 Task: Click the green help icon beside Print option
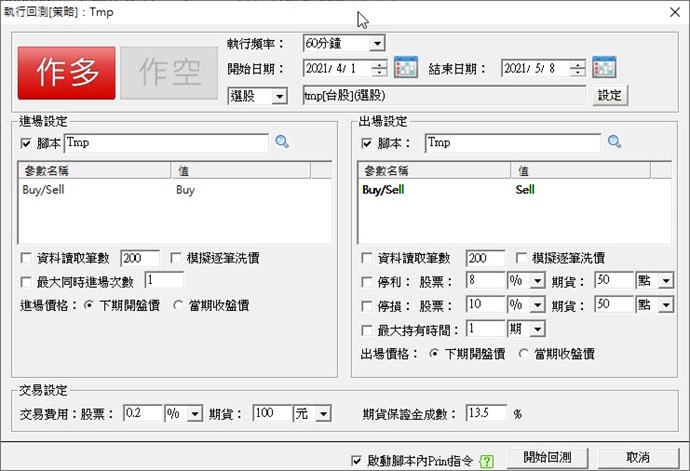(x=487, y=459)
